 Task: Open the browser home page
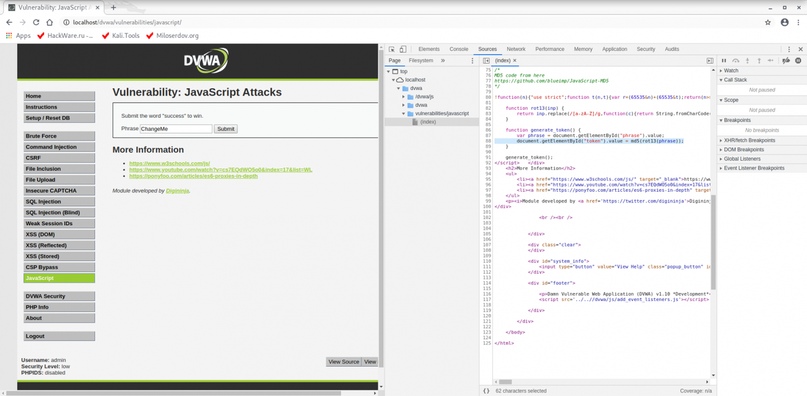tap(49, 22)
